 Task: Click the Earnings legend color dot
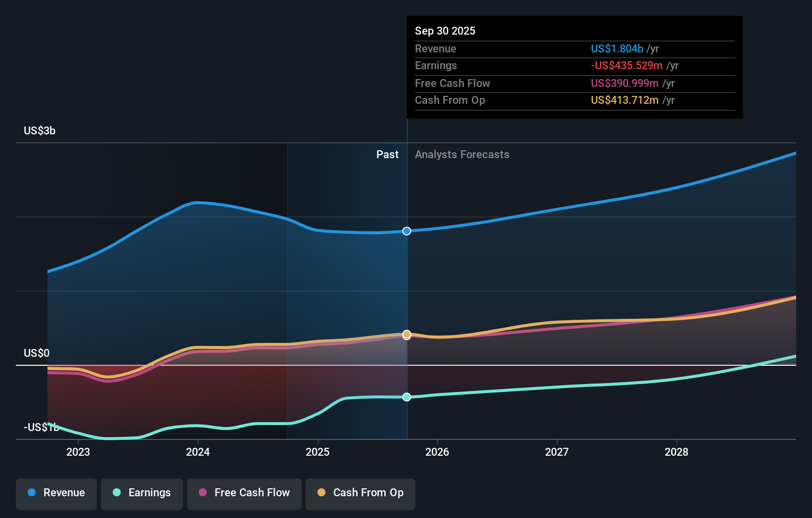[x=116, y=493]
